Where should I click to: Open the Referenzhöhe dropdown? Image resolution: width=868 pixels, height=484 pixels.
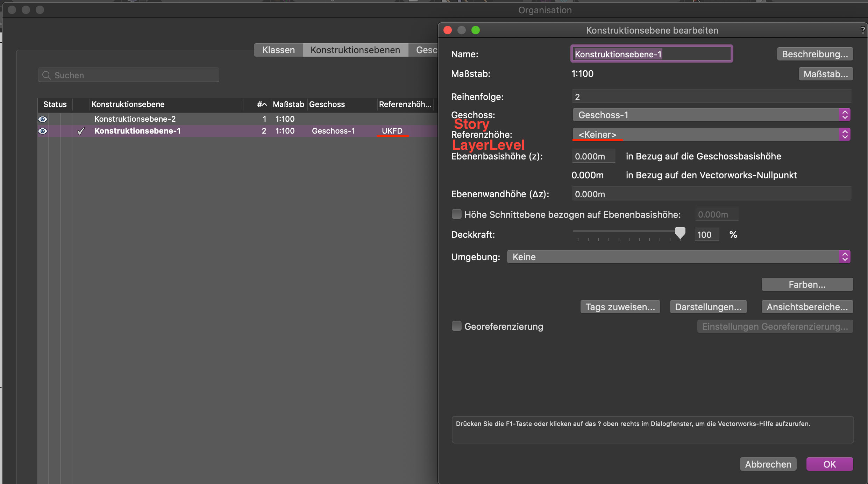click(x=711, y=135)
